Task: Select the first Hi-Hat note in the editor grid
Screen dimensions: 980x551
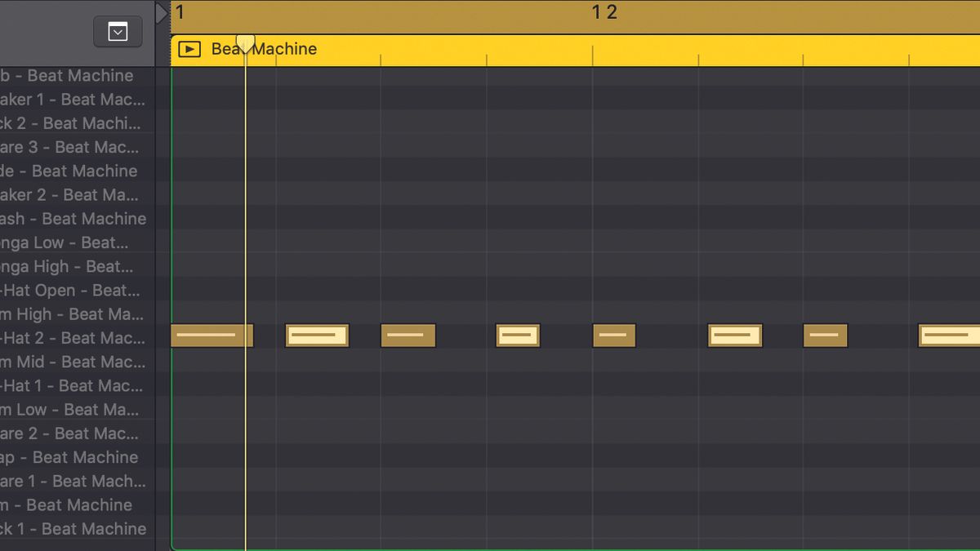Action: click(212, 335)
